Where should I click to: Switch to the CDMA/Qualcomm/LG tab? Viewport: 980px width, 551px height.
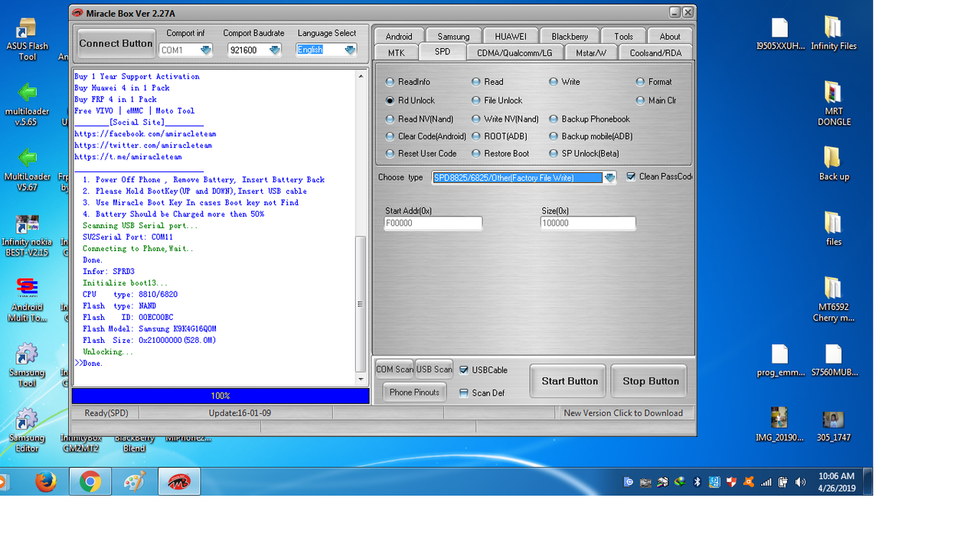tap(514, 53)
